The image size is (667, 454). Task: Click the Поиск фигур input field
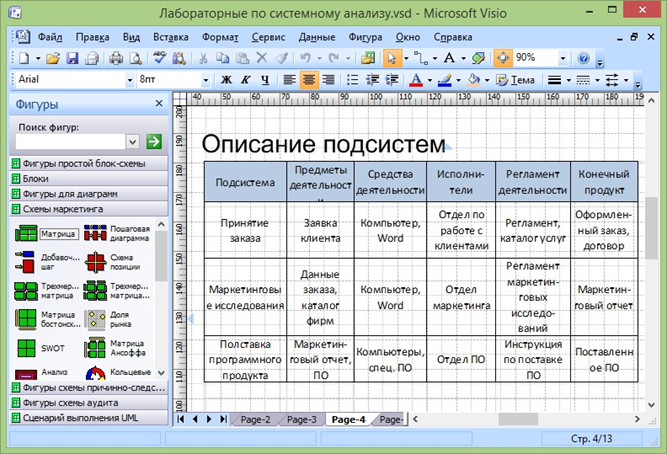point(71,142)
